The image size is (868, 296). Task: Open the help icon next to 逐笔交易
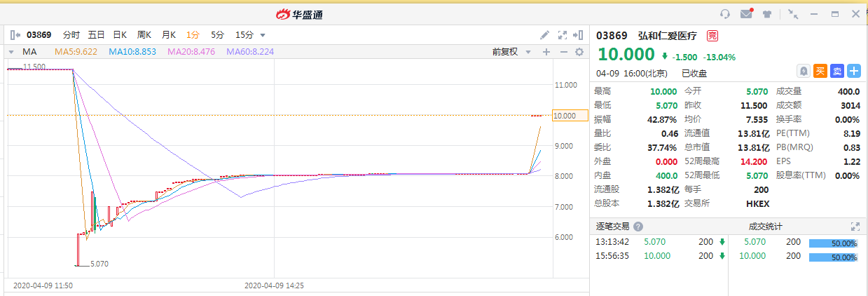pyautogui.click(x=638, y=227)
